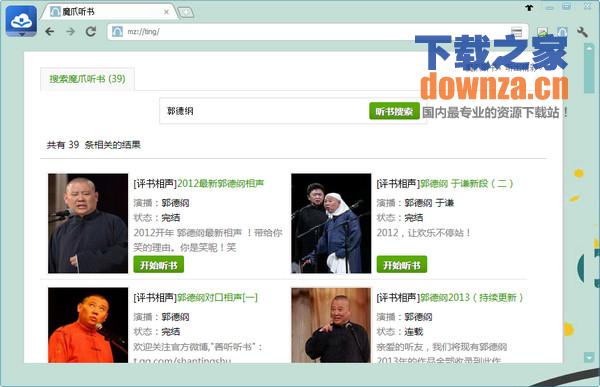
Task: Click the blue cloud logo icon
Action: (x=21, y=21)
